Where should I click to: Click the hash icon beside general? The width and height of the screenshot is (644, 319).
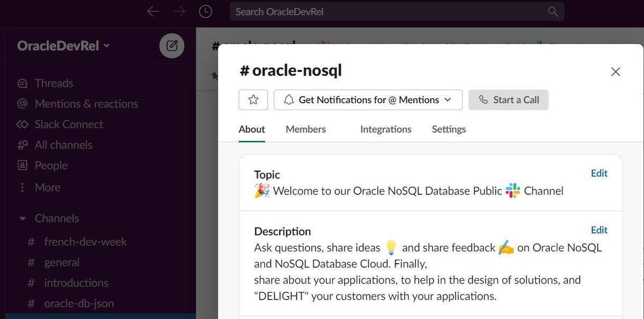point(31,263)
